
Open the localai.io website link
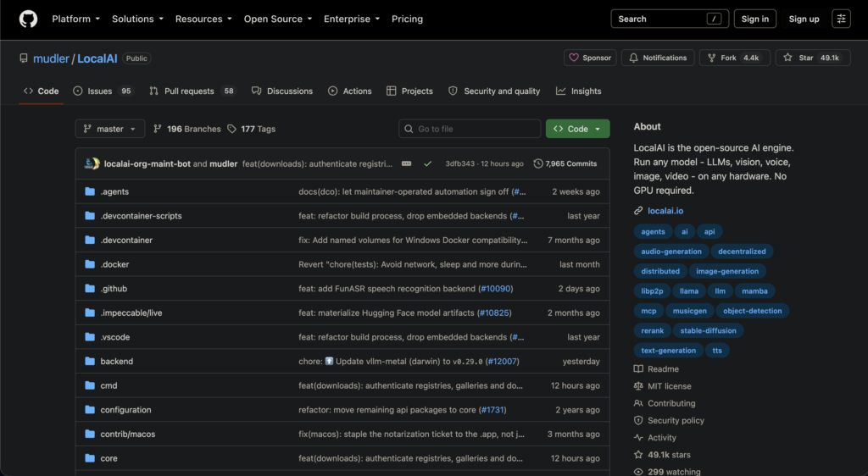pyautogui.click(x=665, y=211)
